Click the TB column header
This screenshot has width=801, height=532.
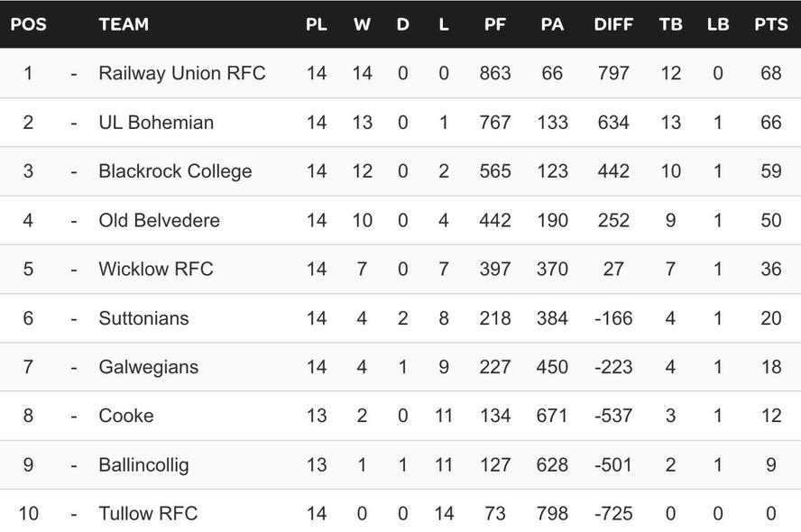click(x=670, y=24)
